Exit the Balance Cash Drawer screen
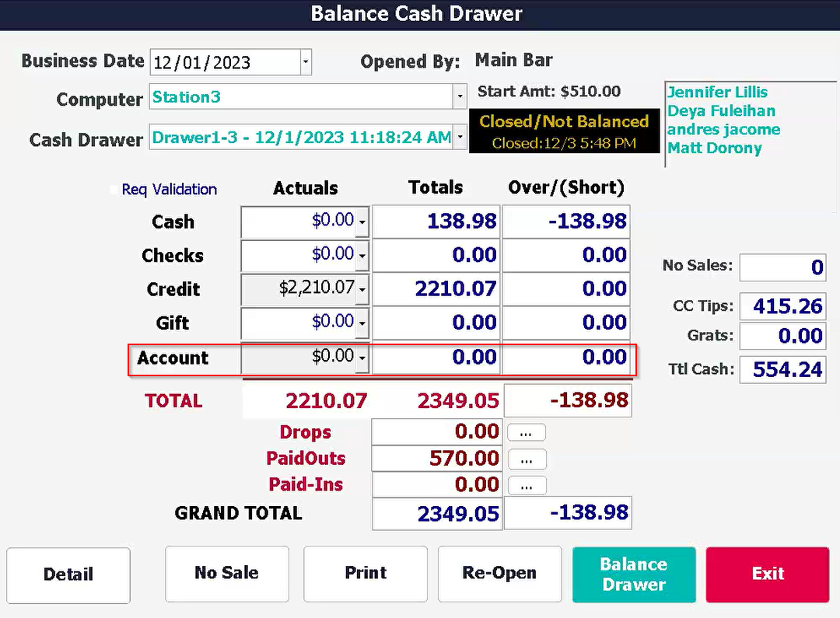This screenshot has width=840, height=618. point(768,574)
